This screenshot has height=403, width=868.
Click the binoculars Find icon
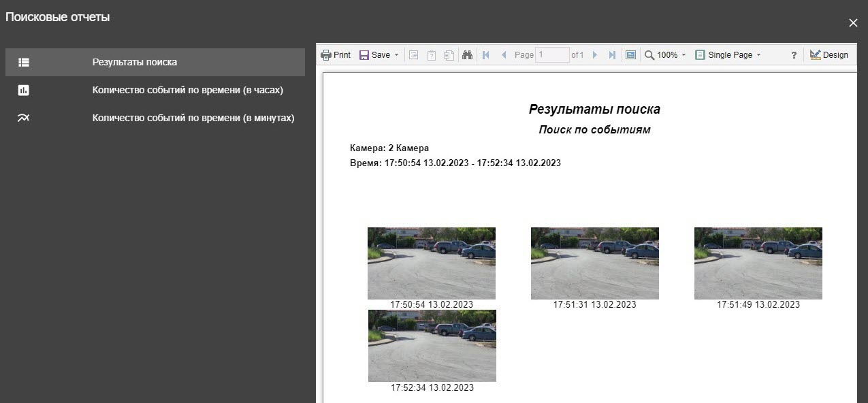coord(467,55)
